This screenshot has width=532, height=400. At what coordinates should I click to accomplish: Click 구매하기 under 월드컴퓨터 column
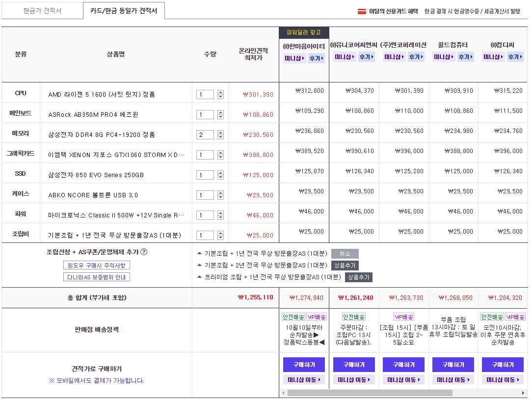pos(453,365)
